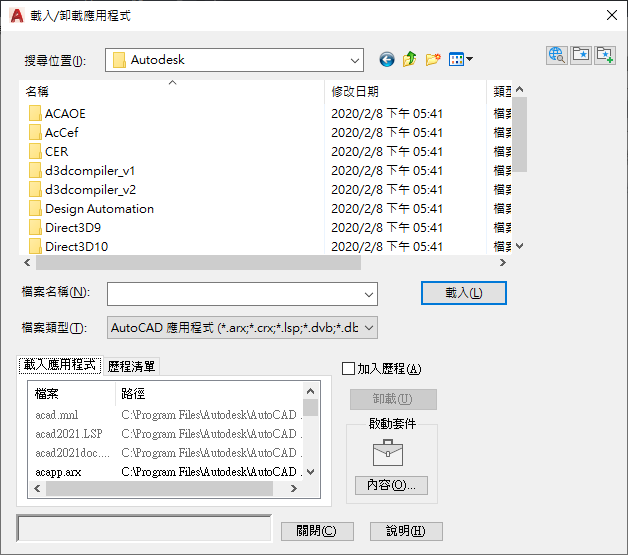Select the CER folder
This screenshot has width=628, height=555.
48,152
